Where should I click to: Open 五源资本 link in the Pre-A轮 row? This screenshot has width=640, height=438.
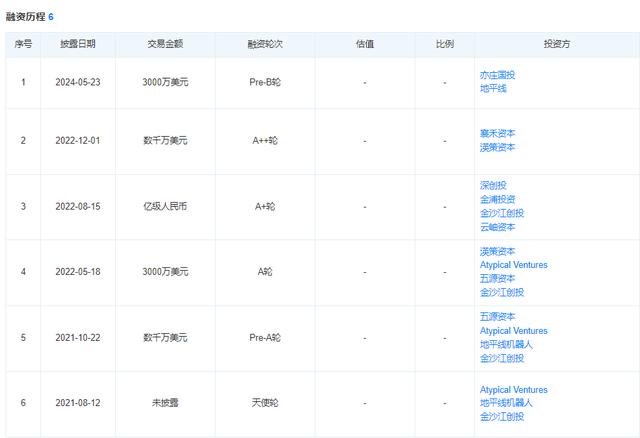pyautogui.click(x=497, y=317)
